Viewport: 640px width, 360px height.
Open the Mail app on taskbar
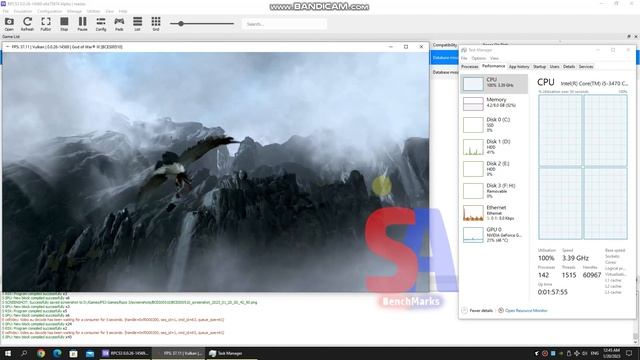(x=90, y=353)
